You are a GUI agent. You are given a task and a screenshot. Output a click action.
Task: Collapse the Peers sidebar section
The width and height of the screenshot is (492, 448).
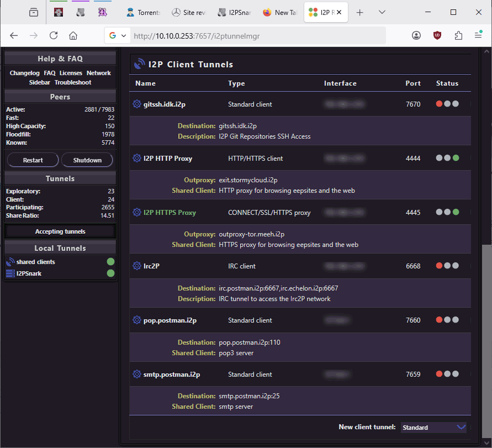tap(60, 97)
